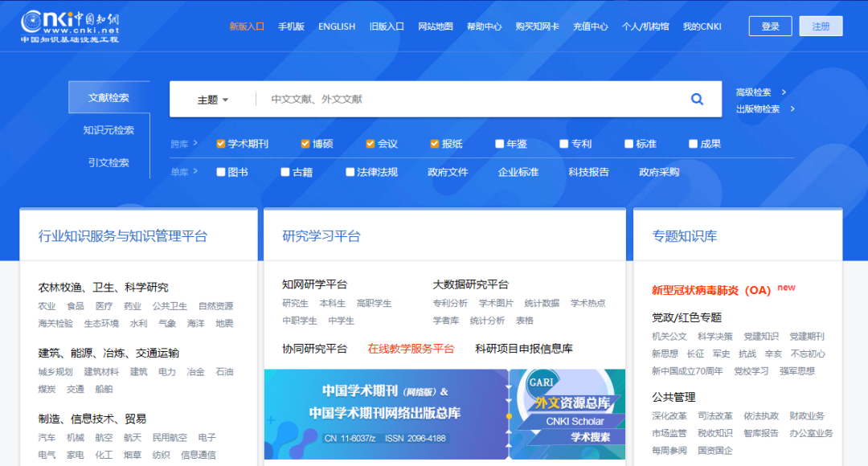
Task: Expand 出版物检索 publication search link
Action: 765,109
